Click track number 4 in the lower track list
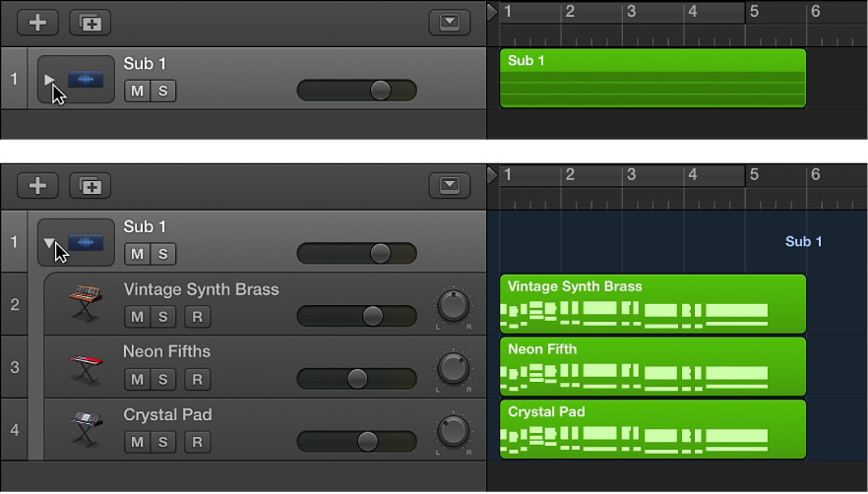The width and height of the screenshot is (868, 494). point(15,430)
